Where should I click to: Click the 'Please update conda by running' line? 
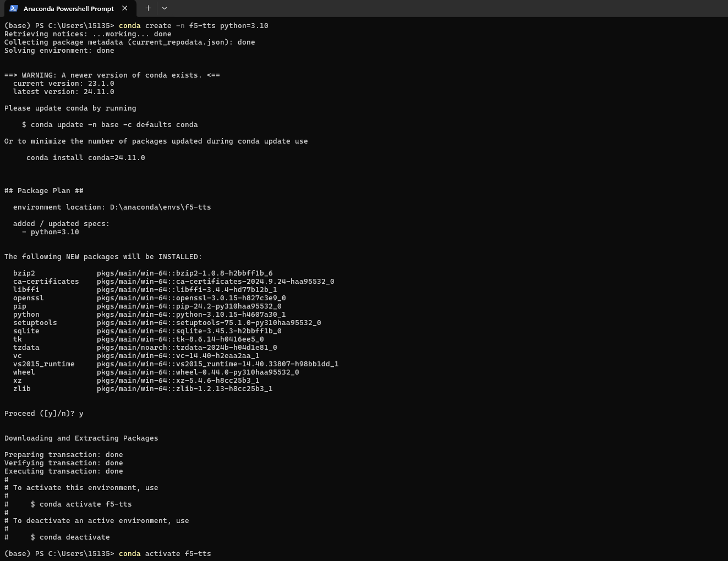[70, 108]
